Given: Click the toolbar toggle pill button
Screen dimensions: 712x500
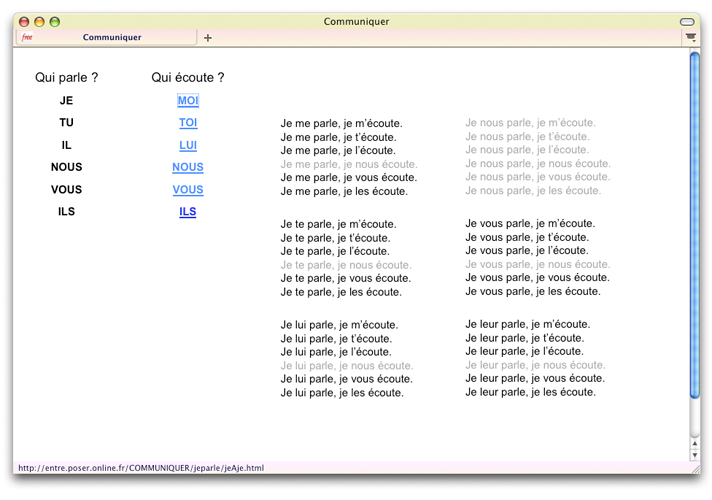Looking at the screenshot, I should (x=687, y=22).
